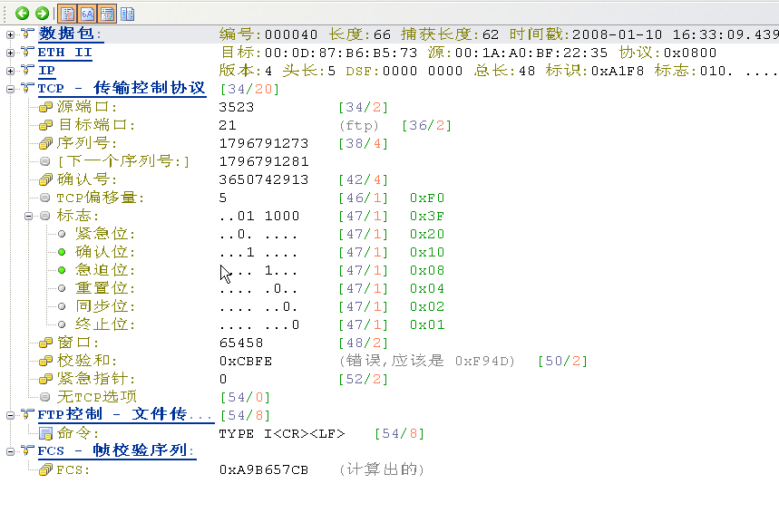Image resolution: width=779 pixels, height=532 pixels.
Task: Click the fourth column layout toolbar icon
Action: click(128, 14)
